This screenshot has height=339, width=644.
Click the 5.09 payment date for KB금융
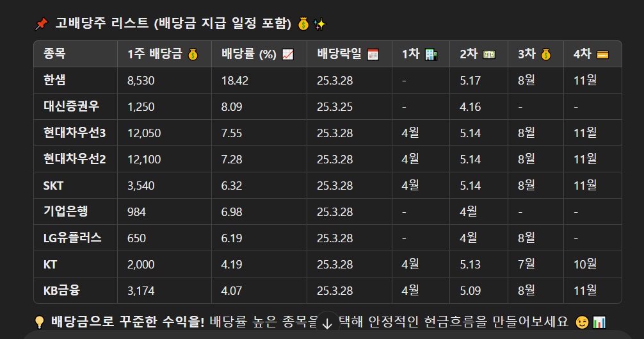tap(471, 291)
